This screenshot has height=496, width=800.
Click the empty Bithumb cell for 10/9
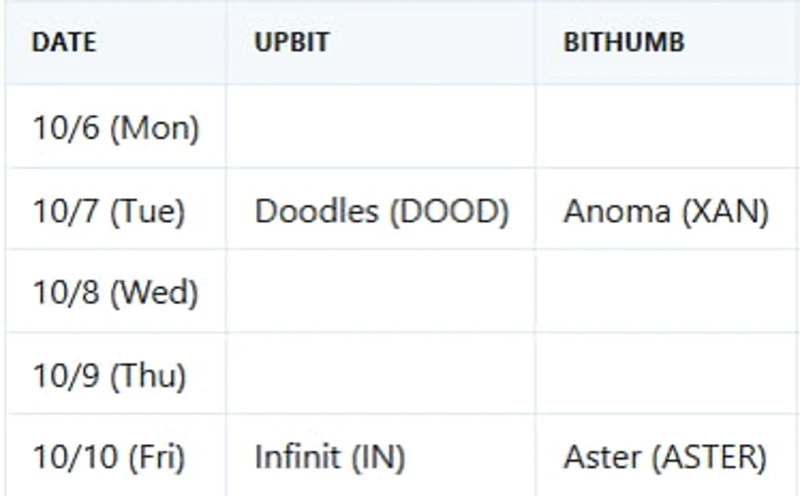[667, 376]
